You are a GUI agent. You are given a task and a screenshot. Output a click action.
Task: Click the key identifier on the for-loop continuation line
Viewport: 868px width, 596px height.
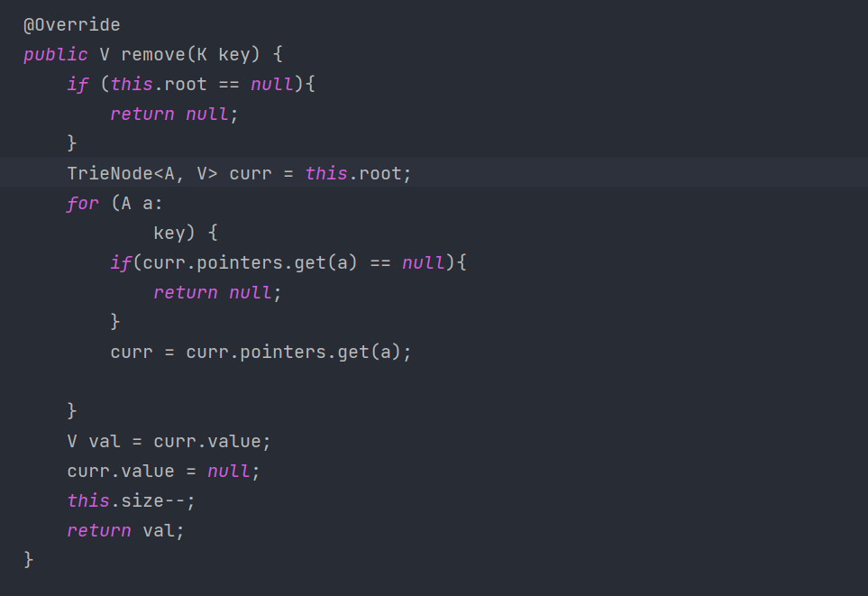point(169,234)
